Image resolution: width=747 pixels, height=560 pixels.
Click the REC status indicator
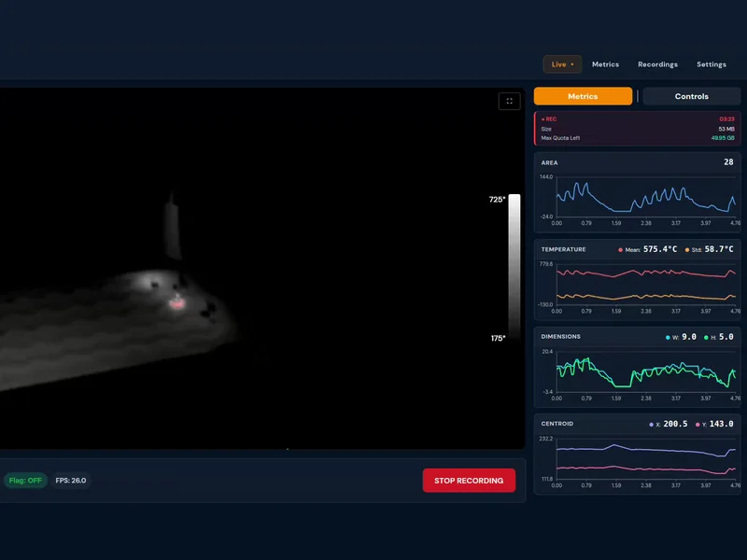coord(549,119)
